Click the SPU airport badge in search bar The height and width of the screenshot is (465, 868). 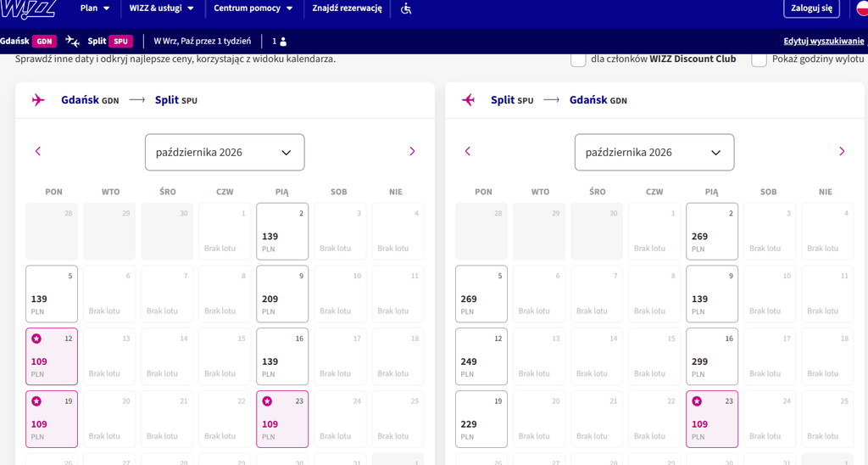(x=120, y=42)
